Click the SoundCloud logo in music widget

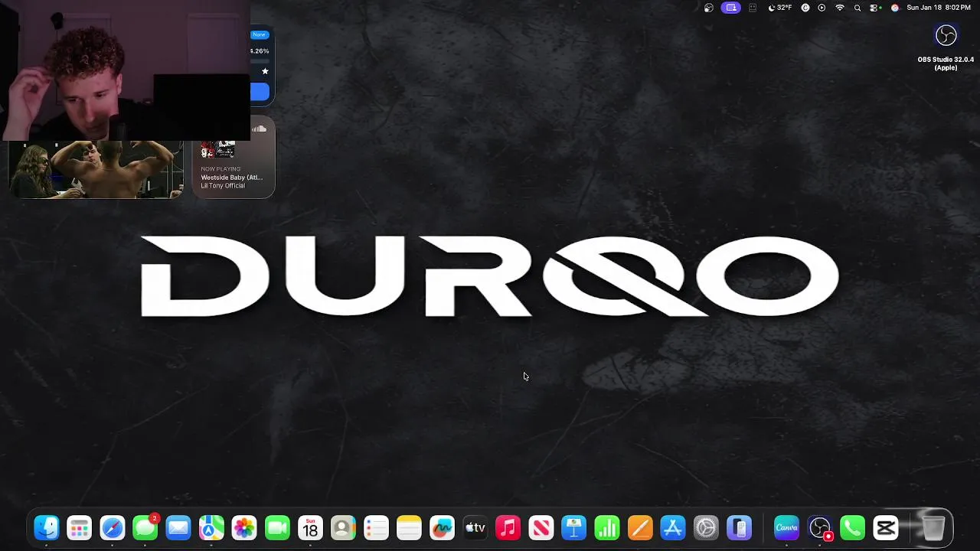(x=260, y=129)
